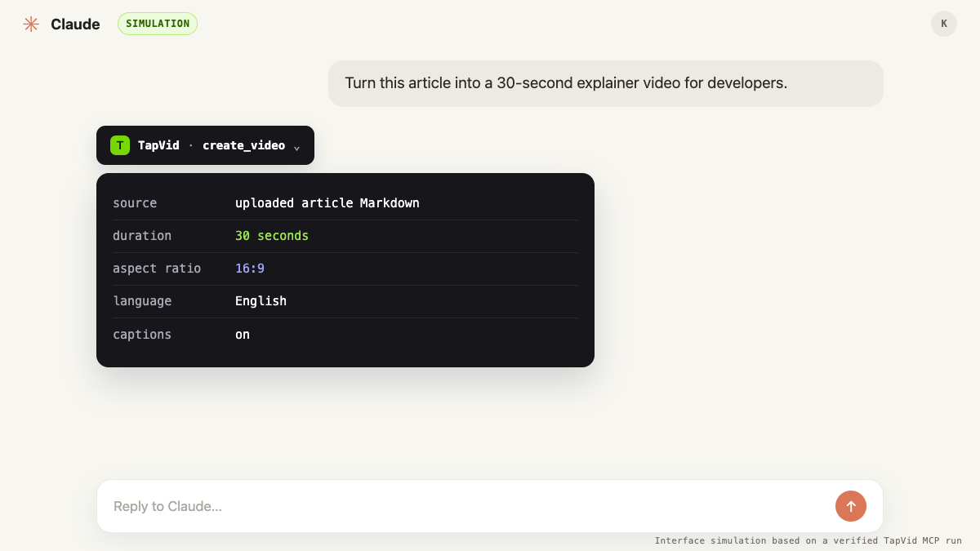Click the captions 'on' value
The height and width of the screenshot is (551, 980).
pyautogui.click(x=243, y=335)
